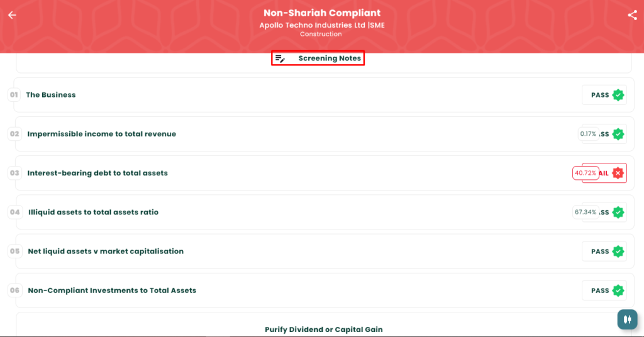644x337 pixels.
Task: Expand Illiquid assets to total assets ratio
Action: point(93,213)
